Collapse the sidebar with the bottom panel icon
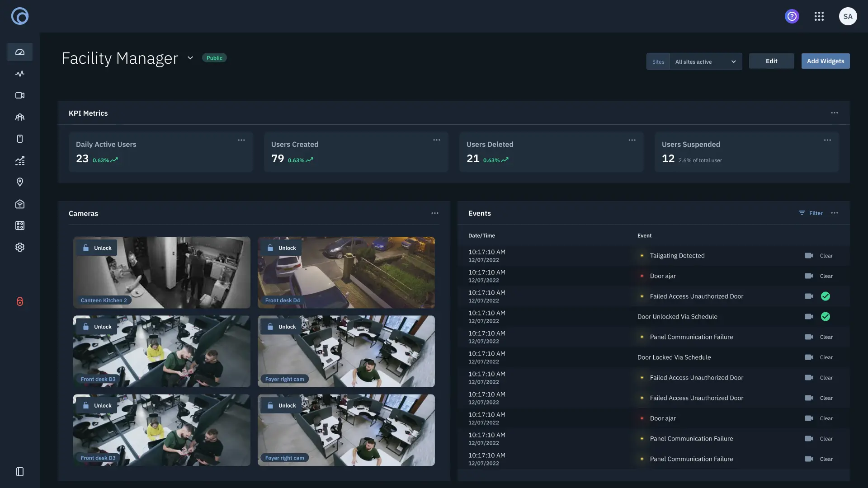This screenshot has height=488, width=868. point(20,472)
